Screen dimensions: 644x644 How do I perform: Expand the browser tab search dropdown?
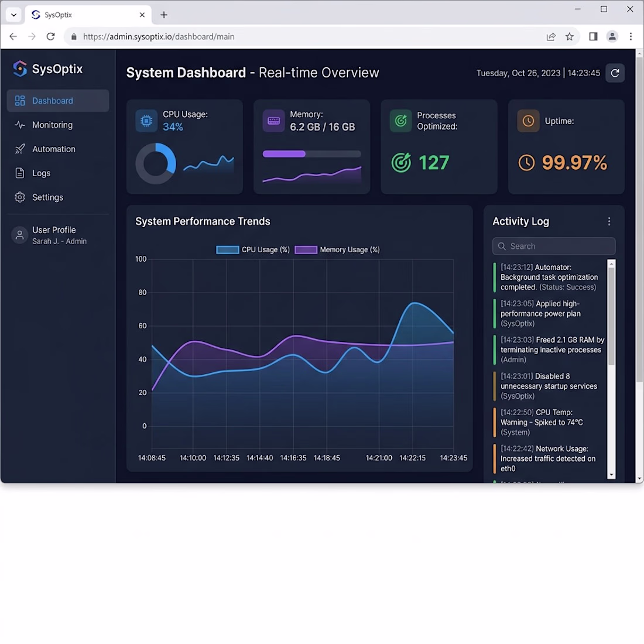tap(13, 15)
